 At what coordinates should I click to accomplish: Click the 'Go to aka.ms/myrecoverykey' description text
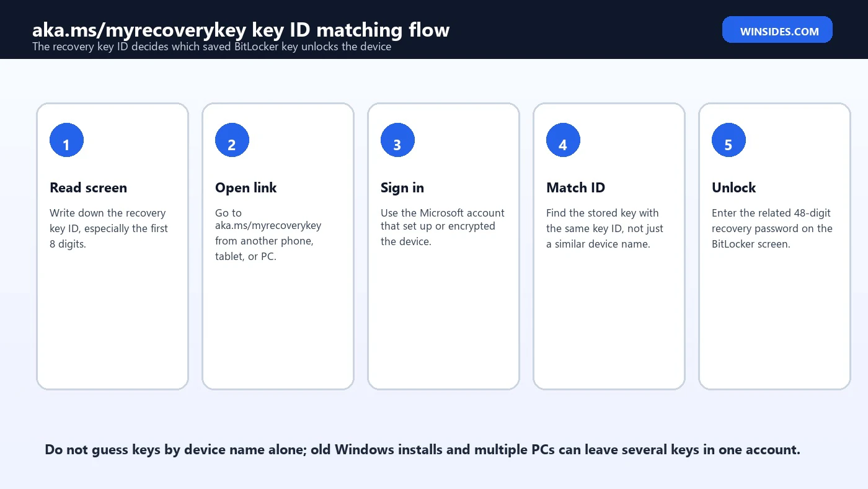[x=268, y=235]
